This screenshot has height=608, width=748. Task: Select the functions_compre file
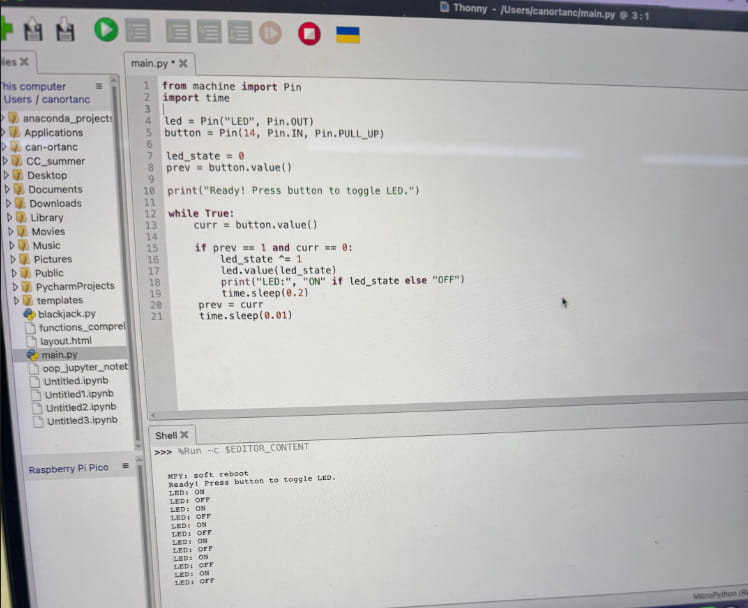[82, 327]
